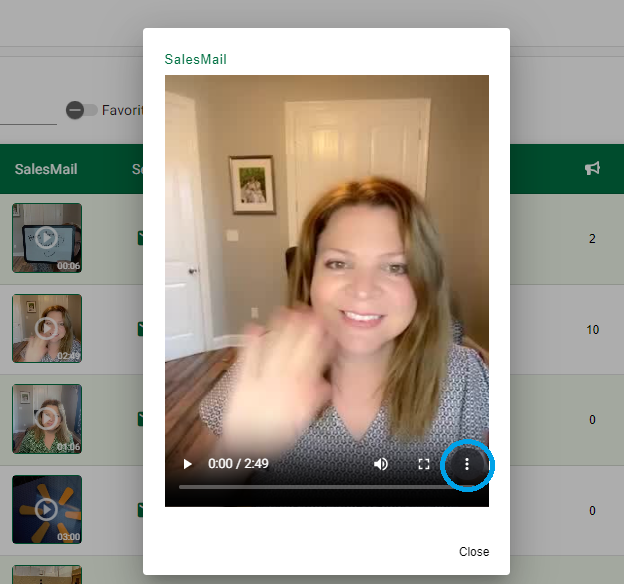
Task: Click the megaphone column header icon
Action: pyautogui.click(x=592, y=169)
